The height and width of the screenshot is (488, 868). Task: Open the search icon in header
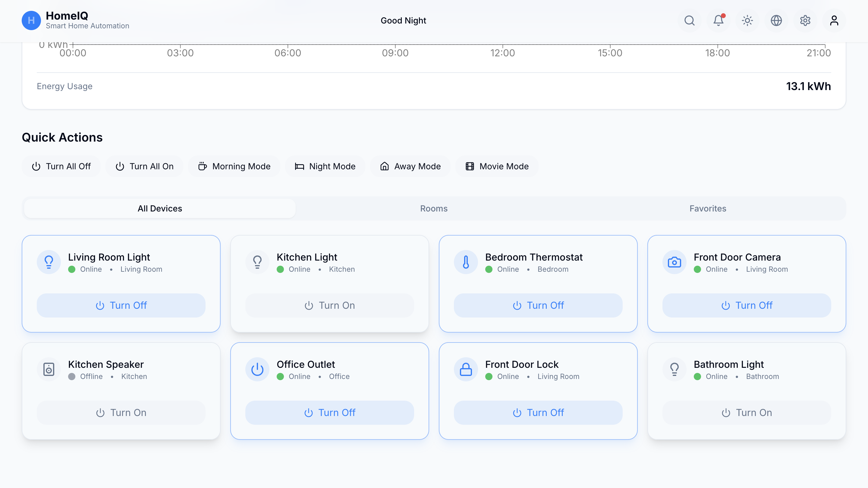click(x=689, y=20)
